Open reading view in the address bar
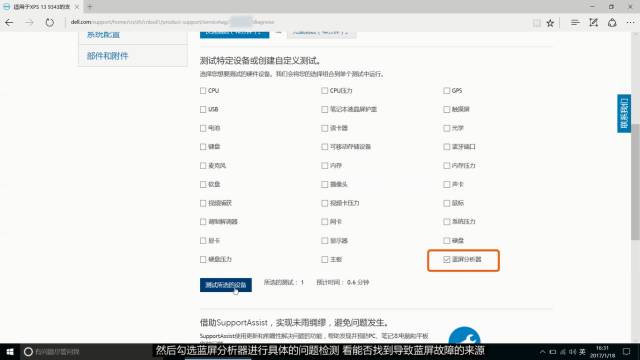 tap(536, 23)
